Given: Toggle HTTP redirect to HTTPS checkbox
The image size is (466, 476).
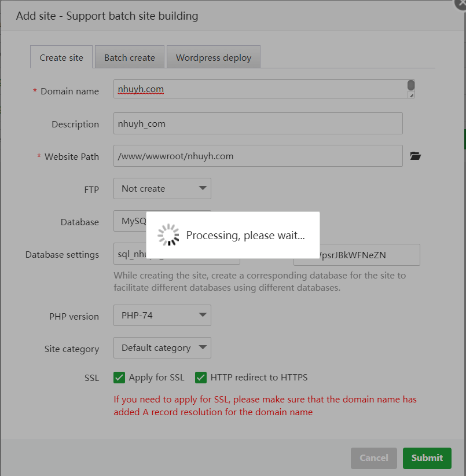Looking at the screenshot, I should (x=201, y=378).
